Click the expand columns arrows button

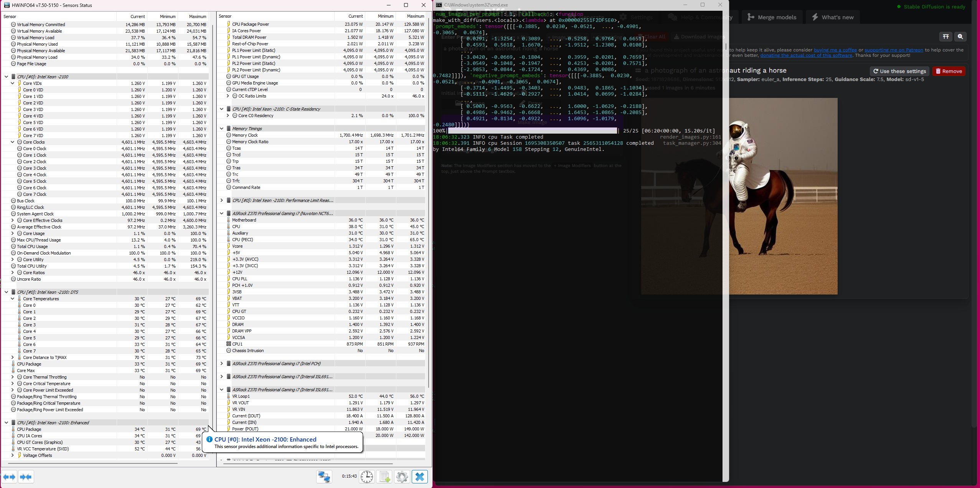pyautogui.click(x=9, y=477)
